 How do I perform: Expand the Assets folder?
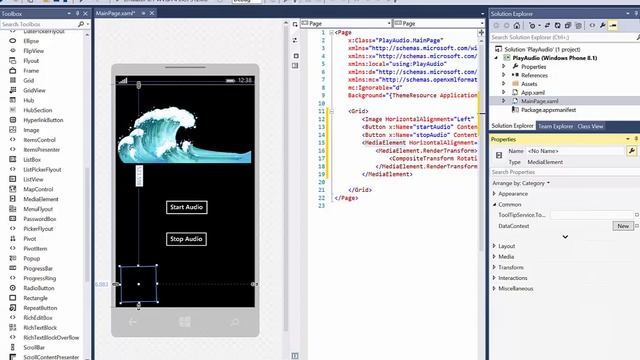pos(504,84)
